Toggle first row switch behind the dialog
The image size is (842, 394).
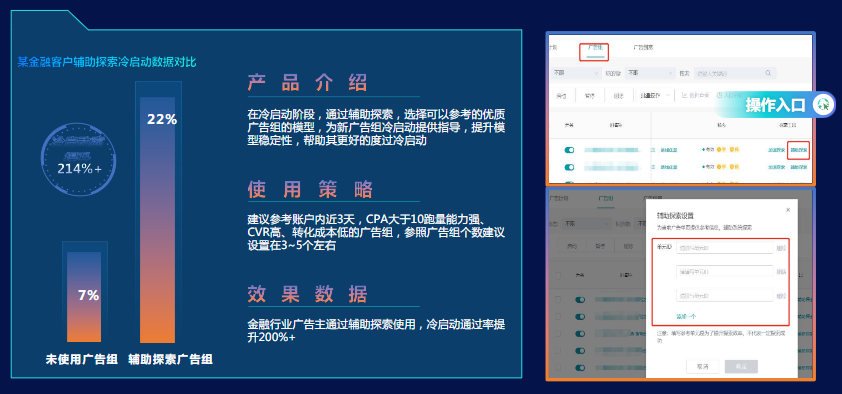[580, 300]
